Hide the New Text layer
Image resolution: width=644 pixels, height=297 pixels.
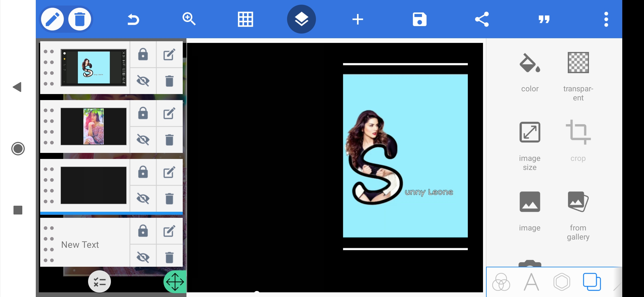coord(143,257)
